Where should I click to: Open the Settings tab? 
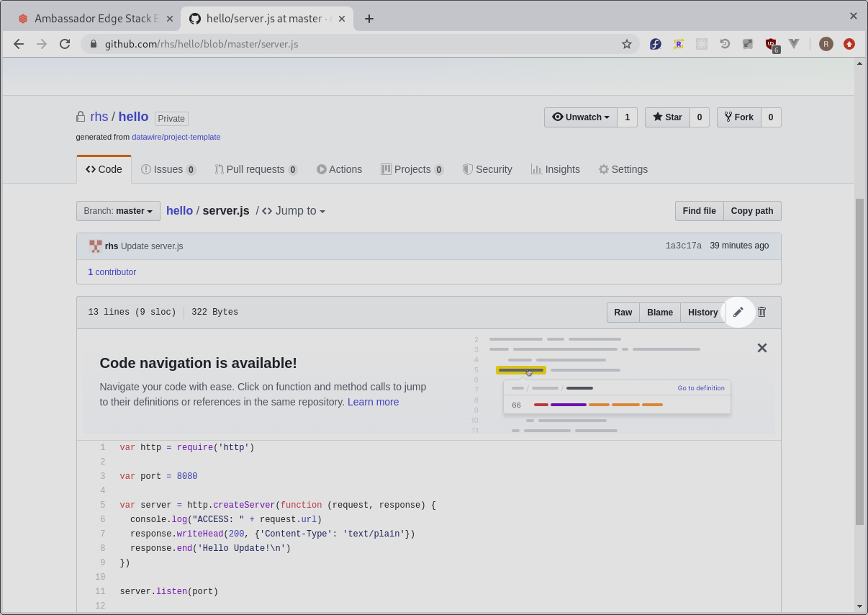pyautogui.click(x=623, y=169)
